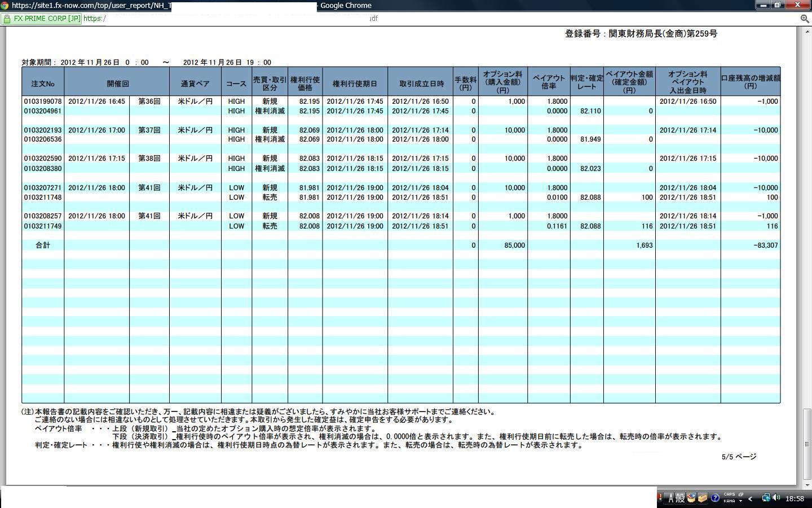This screenshot has width=812, height=508.
Task: Click the Chrome logo in title bar
Action: click(5, 6)
